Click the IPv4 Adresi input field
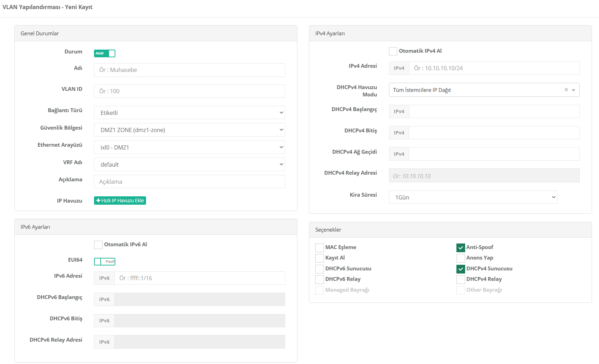Screen dimensions: 599x364 coord(494,68)
